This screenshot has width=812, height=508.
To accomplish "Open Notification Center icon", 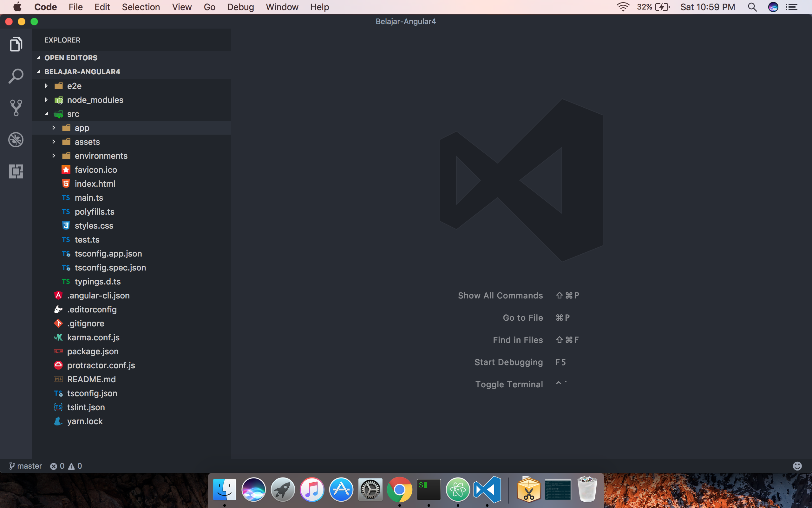I will [x=792, y=7].
